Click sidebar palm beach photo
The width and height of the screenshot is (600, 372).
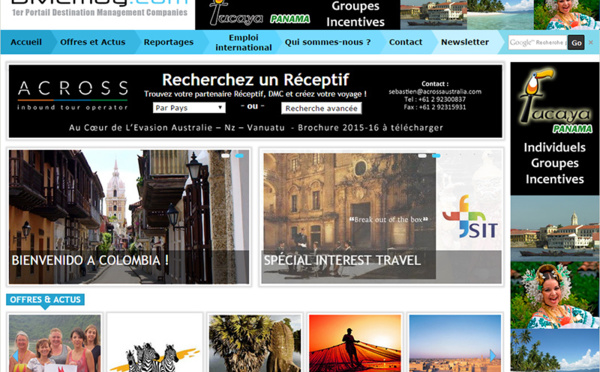[x=555, y=350]
